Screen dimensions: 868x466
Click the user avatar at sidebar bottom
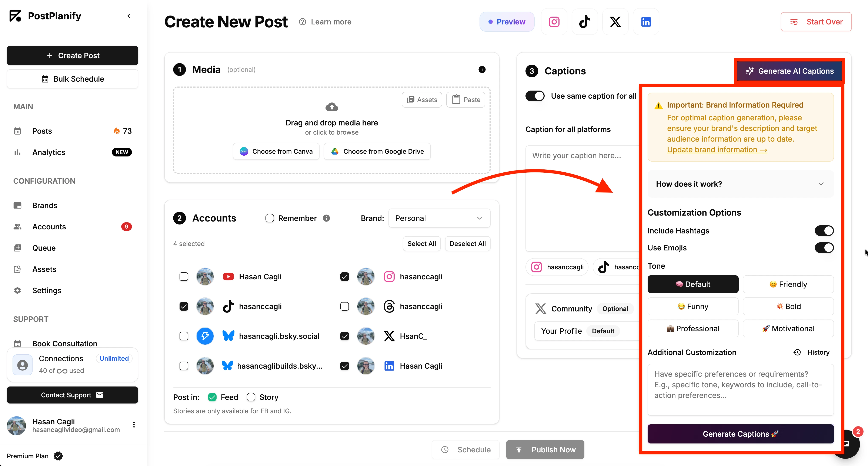click(16, 426)
